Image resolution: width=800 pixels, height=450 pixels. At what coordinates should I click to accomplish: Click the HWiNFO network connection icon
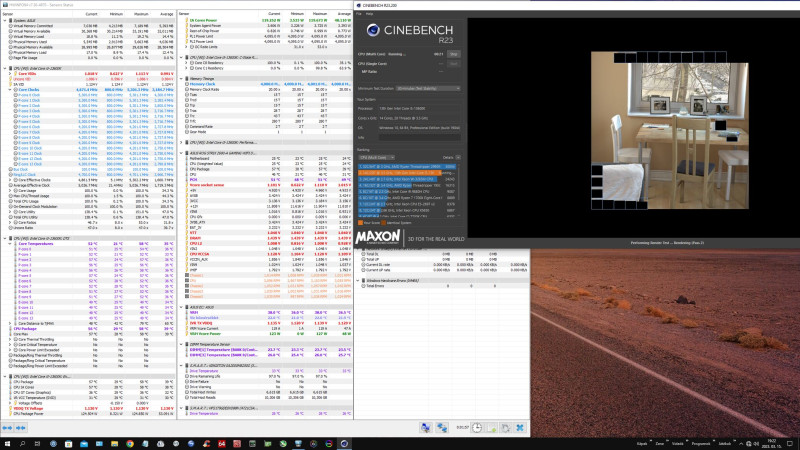442,428
